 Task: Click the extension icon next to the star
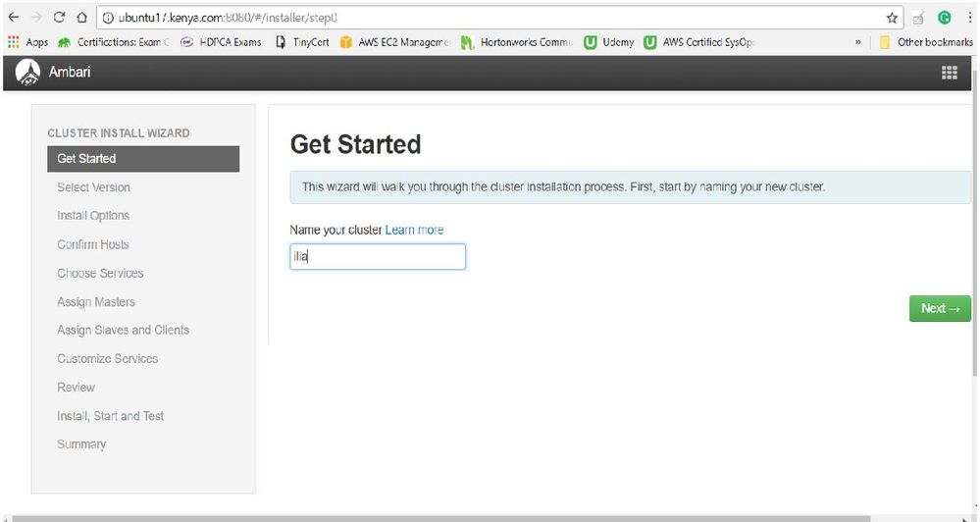click(918, 18)
